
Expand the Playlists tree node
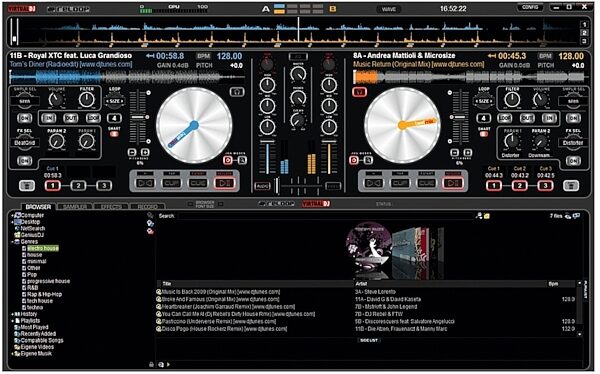coord(12,321)
